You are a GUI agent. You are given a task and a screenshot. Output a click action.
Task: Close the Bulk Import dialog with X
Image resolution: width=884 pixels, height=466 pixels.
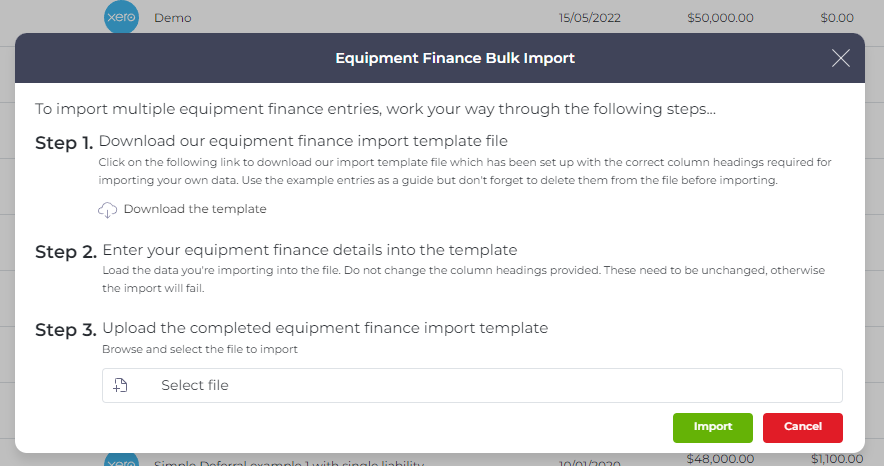pyautogui.click(x=841, y=58)
